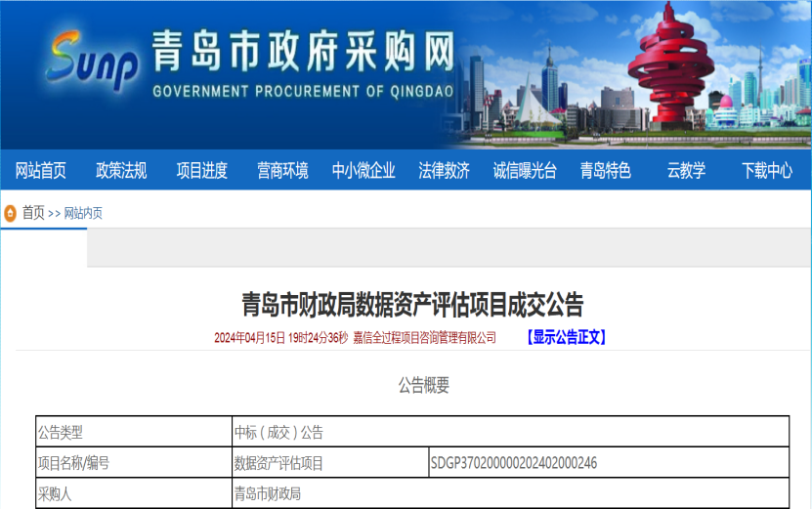Click the 青岛市政府采购网 site title

(x=304, y=51)
